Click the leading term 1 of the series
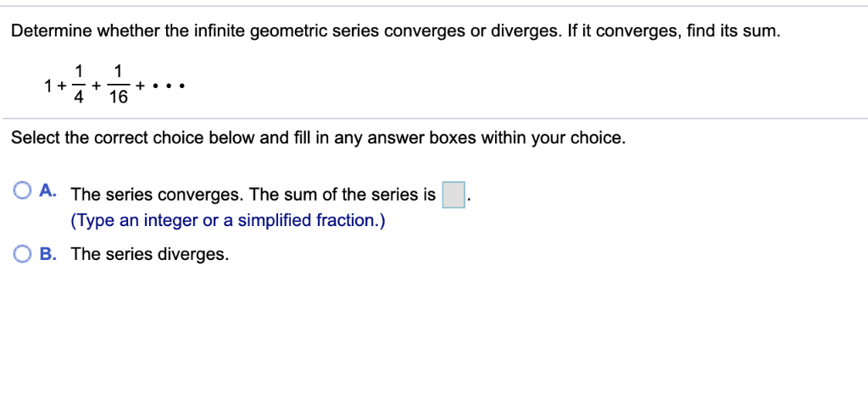The width and height of the screenshot is (868, 398). pos(48,86)
